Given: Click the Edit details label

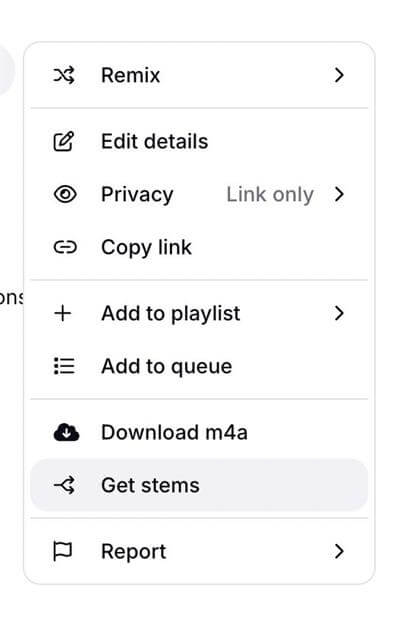Looking at the screenshot, I should click(155, 141).
